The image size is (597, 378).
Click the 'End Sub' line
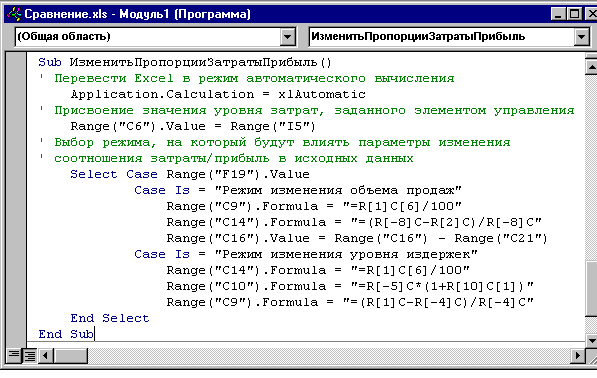66,334
